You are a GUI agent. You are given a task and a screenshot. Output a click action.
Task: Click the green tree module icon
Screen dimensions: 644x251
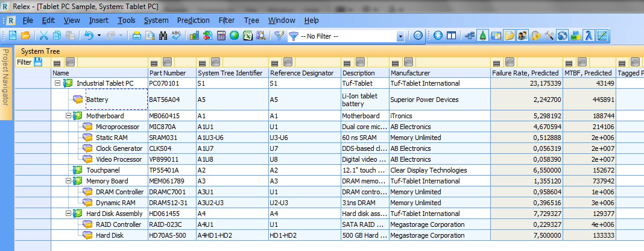pyautogui.click(x=483, y=36)
